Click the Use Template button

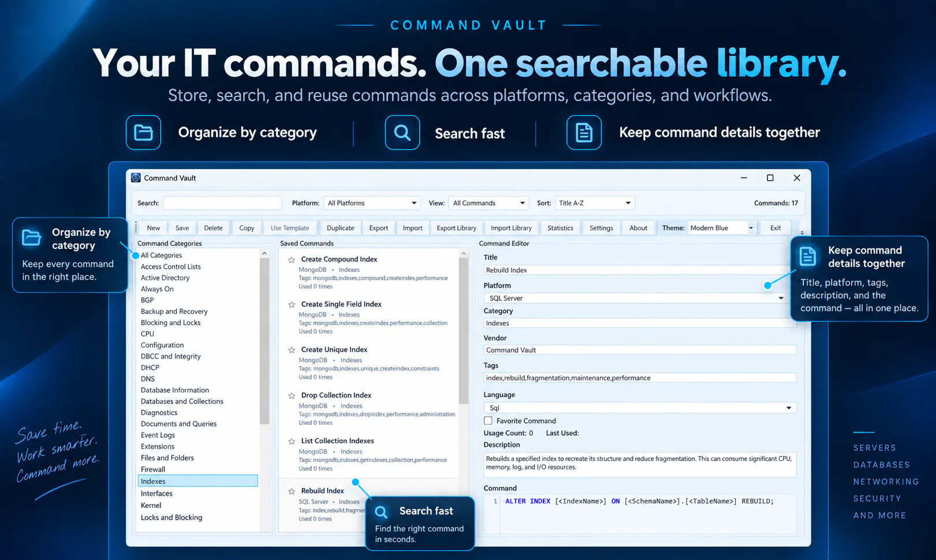[290, 228]
